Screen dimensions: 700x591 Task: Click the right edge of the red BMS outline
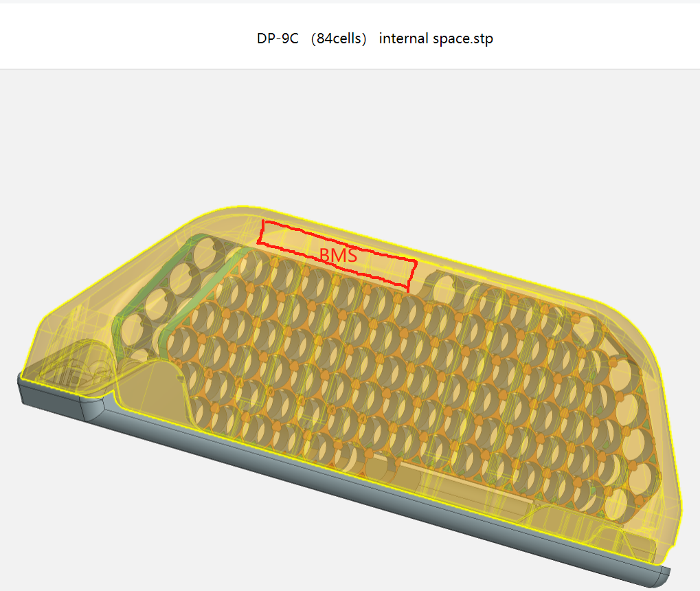tap(413, 275)
